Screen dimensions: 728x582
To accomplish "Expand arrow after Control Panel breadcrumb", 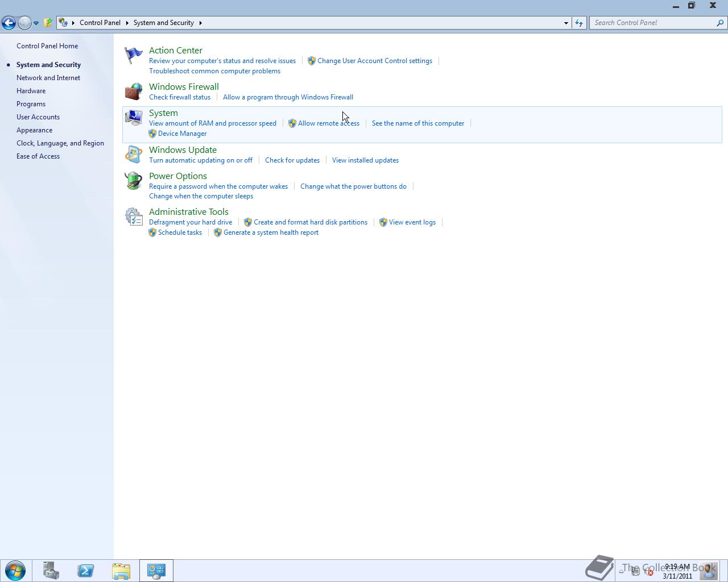I will (x=127, y=23).
